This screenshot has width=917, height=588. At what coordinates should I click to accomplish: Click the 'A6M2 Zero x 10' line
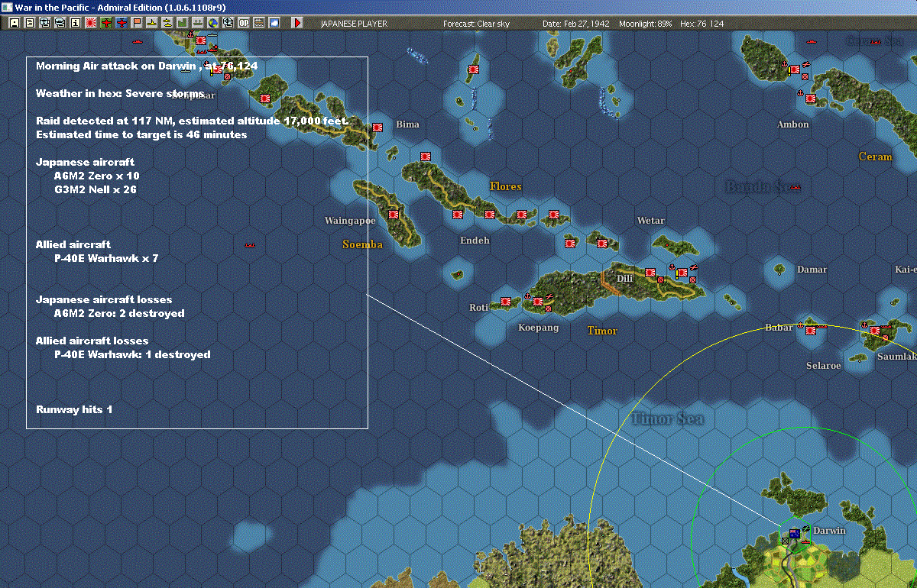96,176
